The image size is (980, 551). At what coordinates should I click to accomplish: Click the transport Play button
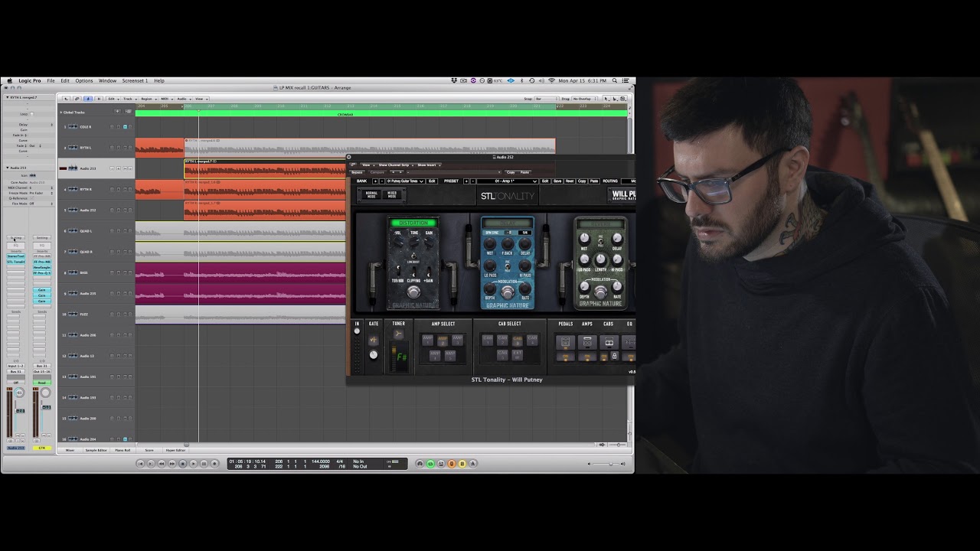194,464
